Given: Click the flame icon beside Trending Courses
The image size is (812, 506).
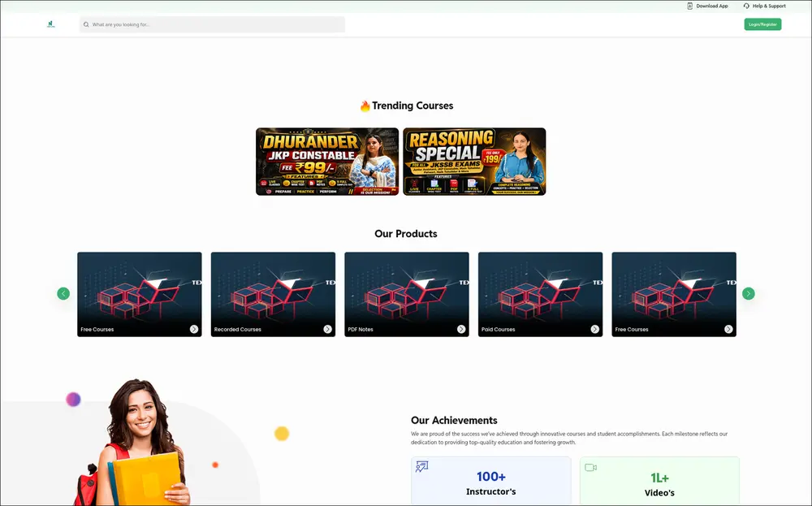Looking at the screenshot, I should tap(365, 106).
